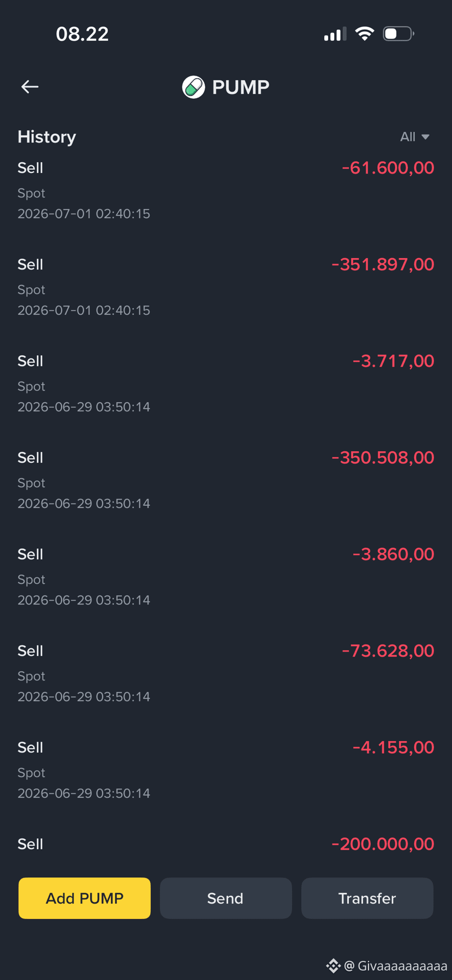
Task: Select the -4.155,00 Sell record
Action: pos(226,770)
